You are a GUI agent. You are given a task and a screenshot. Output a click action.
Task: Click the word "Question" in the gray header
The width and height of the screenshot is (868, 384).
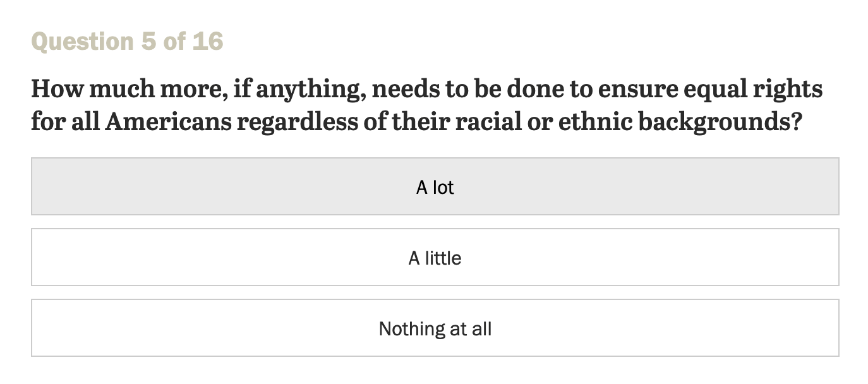[81, 42]
